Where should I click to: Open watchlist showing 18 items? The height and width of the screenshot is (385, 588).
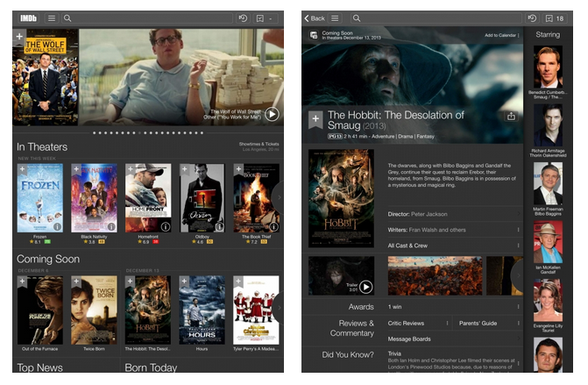(x=555, y=18)
